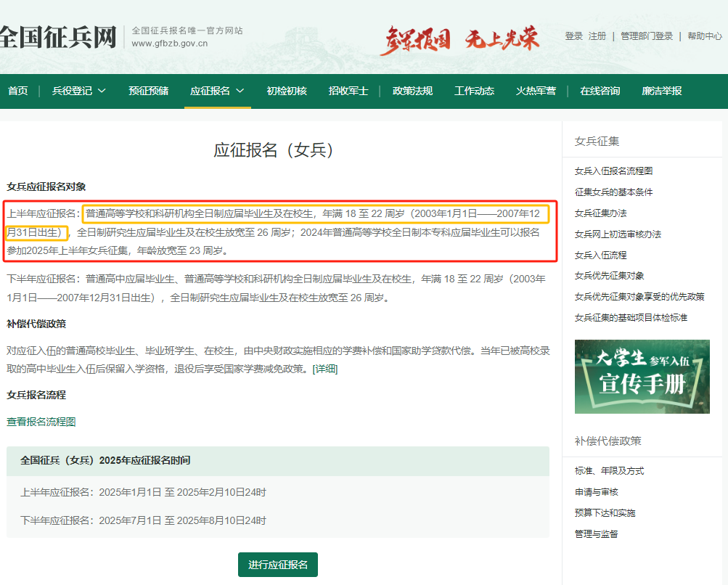Open 标准、年限及方式 in sidebar

pyautogui.click(x=609, y=471)
